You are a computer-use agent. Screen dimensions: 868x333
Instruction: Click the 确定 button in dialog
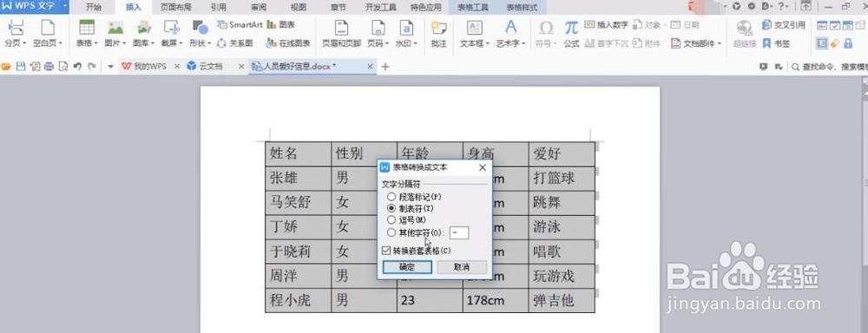coord(407,267)
